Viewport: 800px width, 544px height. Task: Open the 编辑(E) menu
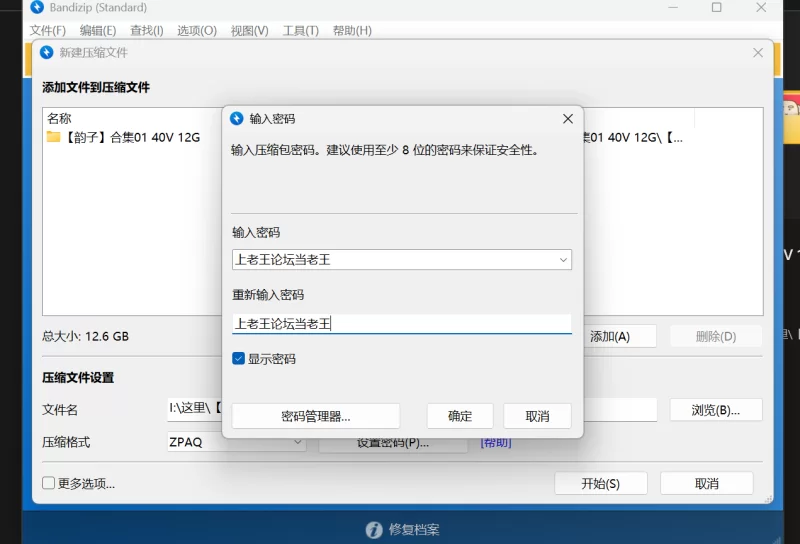(x=97, y=31)
